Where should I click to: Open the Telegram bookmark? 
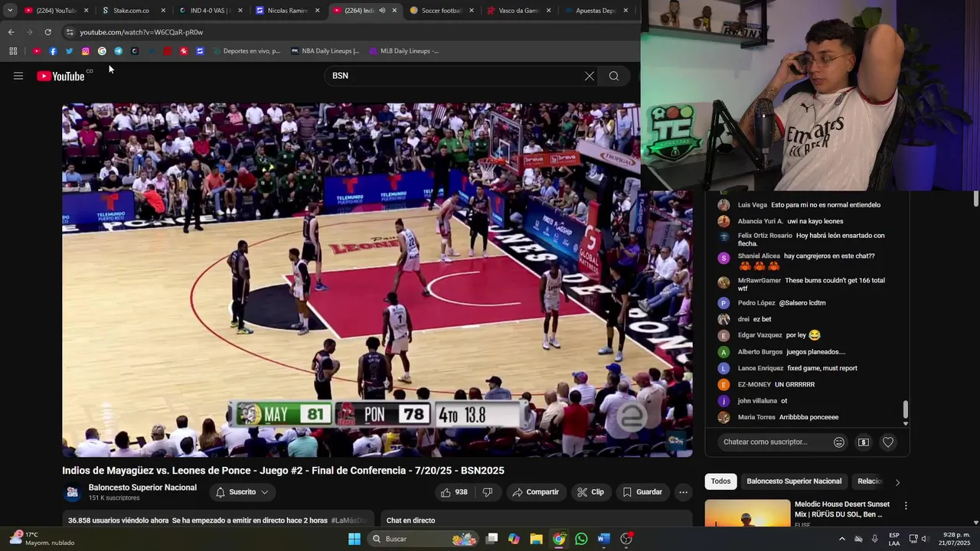(118, 51)
